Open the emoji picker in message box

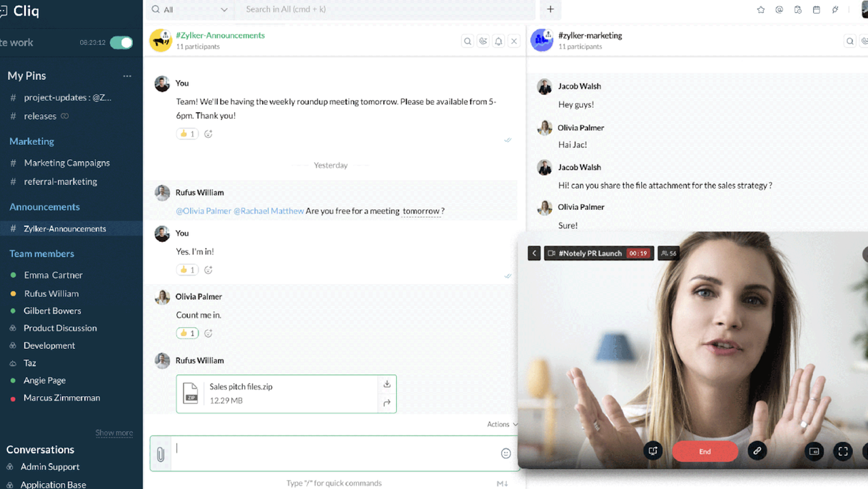tap(506, 454)
